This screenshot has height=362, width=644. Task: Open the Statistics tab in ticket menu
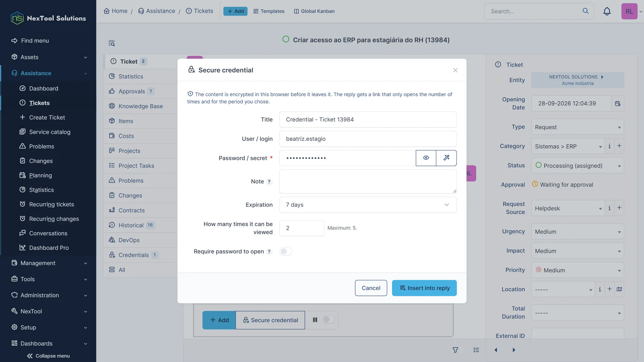click(140, 76)
